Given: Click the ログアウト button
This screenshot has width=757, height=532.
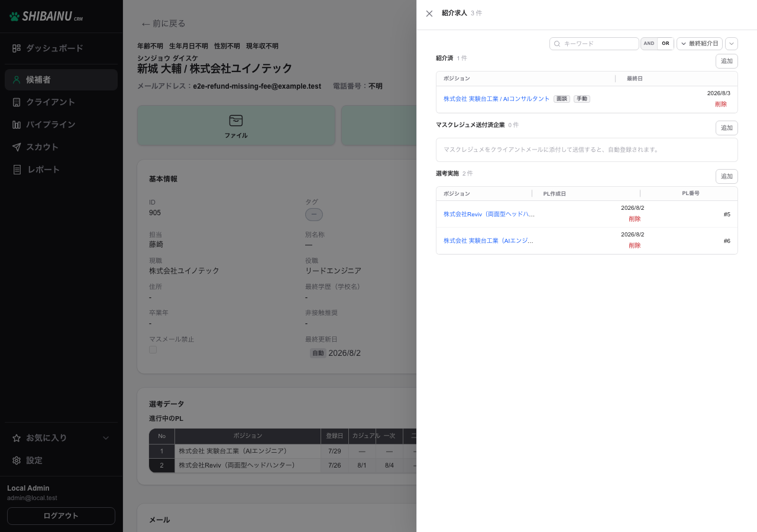Looking at the screenshot, I should coord(61,515).
